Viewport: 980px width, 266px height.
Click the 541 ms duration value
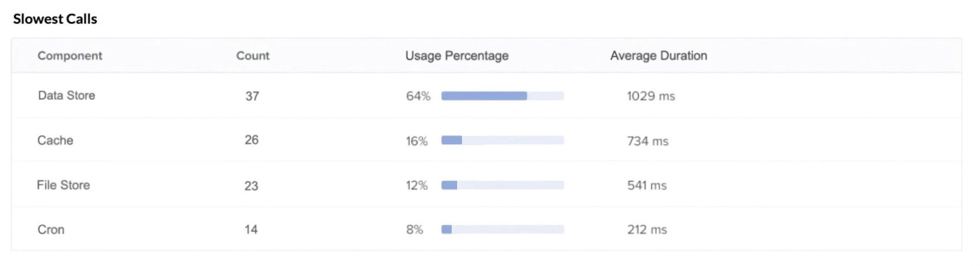tap(647, 185)
